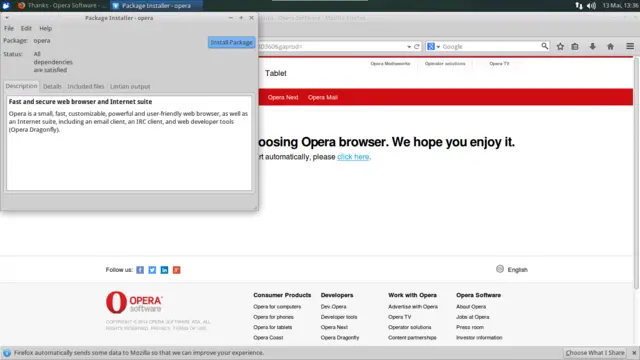Open the clock showing 13 Mai
Viewport: 640px width, 360px height.
620,5
